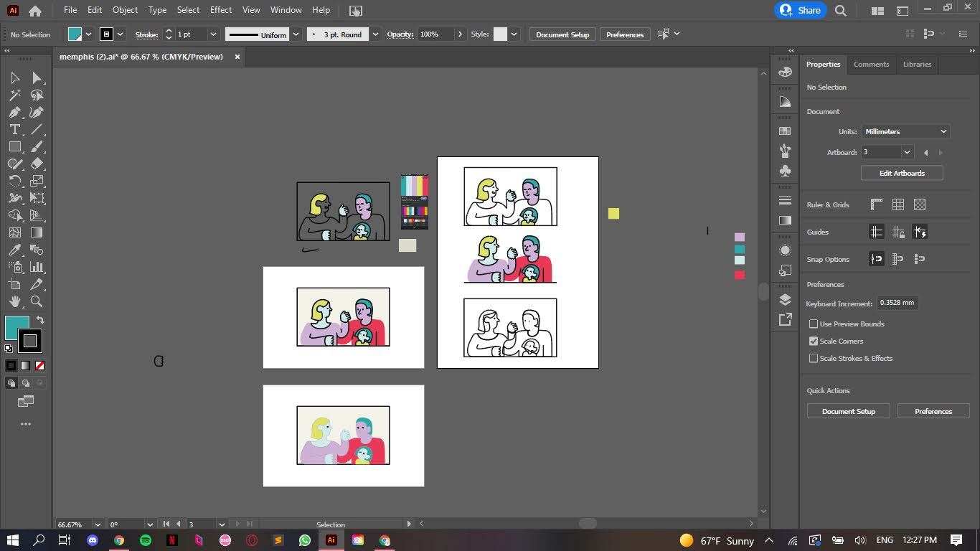Open the stroke weight dropdown

[212, 34]
